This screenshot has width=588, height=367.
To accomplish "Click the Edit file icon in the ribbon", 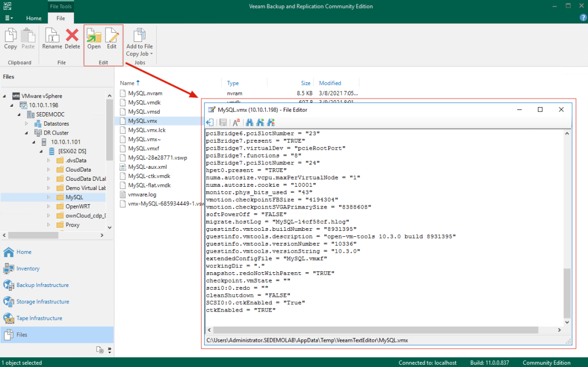I will tap(112, 35).
